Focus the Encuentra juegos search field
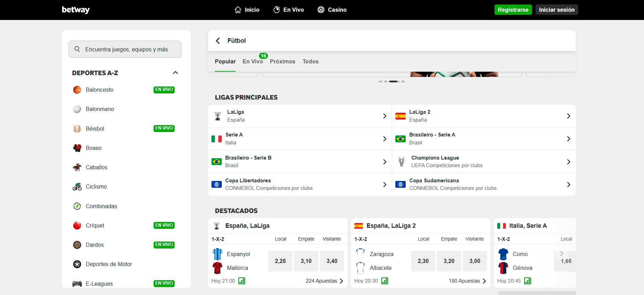 pos(125,49)
